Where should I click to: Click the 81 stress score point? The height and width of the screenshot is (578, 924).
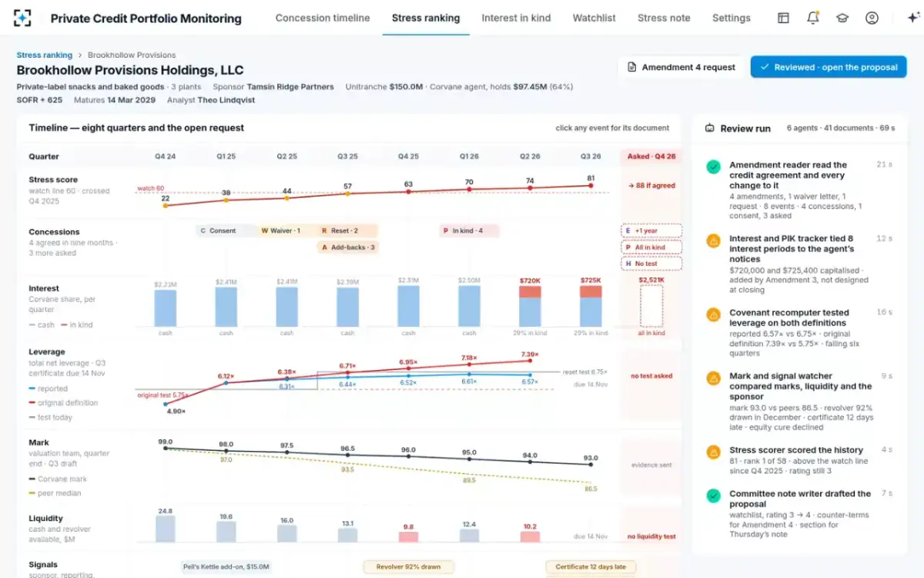(x=591, y=185)
